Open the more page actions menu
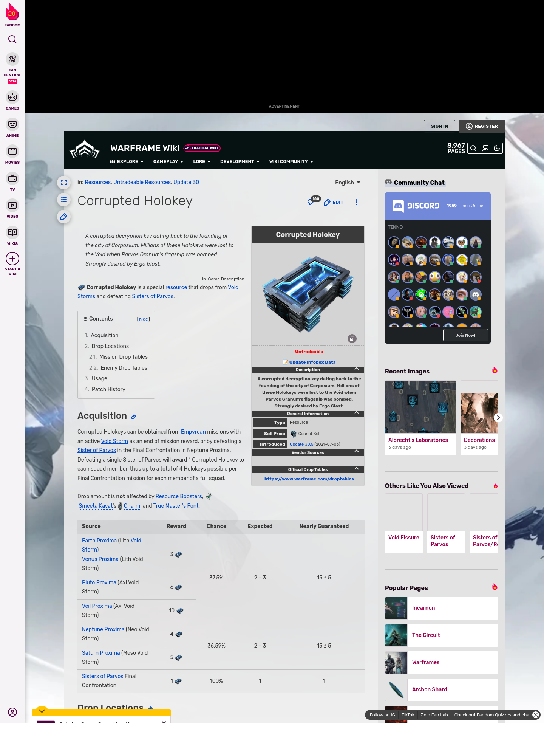This screenshot has height=756, width=544. coord(357,202)
